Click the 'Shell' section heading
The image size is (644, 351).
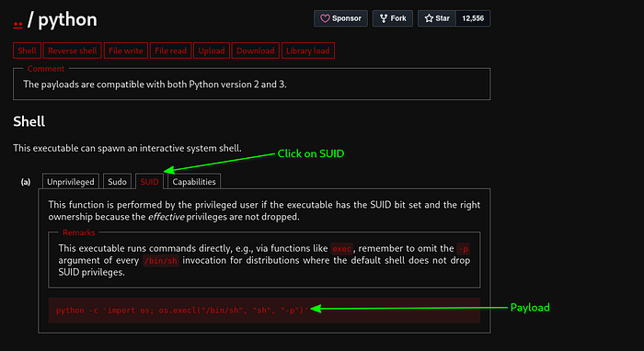[29, 121]
